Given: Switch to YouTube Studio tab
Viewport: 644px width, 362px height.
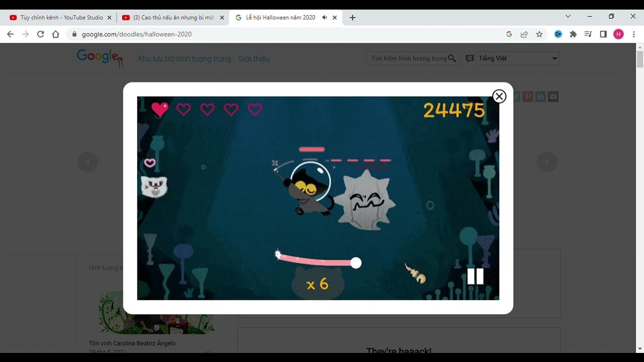Looking at the screenshot, I should [x=60, y=18].
